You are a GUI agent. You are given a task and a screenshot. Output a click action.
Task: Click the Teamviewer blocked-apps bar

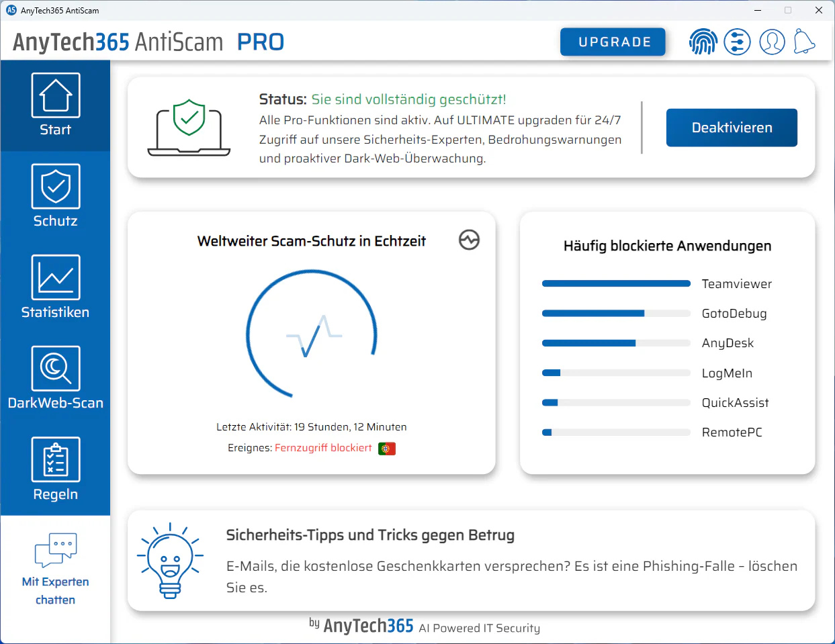pyautogui.click(x=616, y=283)
